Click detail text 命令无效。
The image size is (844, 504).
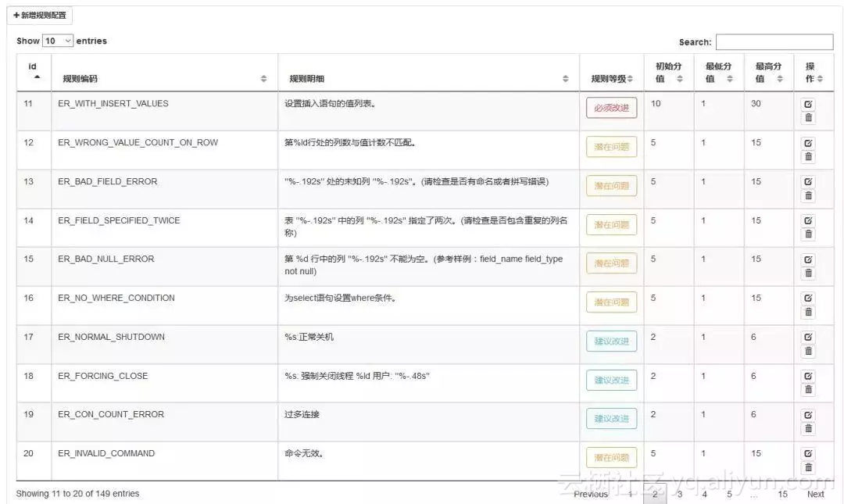point(304,453)
